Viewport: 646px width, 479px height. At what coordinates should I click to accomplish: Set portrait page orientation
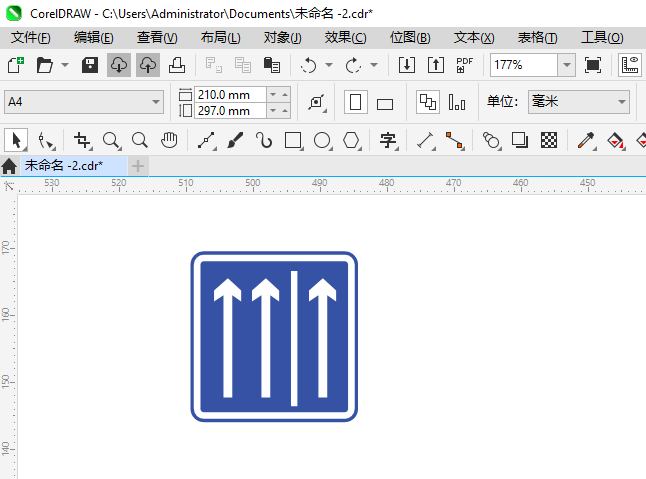[356, 102]
